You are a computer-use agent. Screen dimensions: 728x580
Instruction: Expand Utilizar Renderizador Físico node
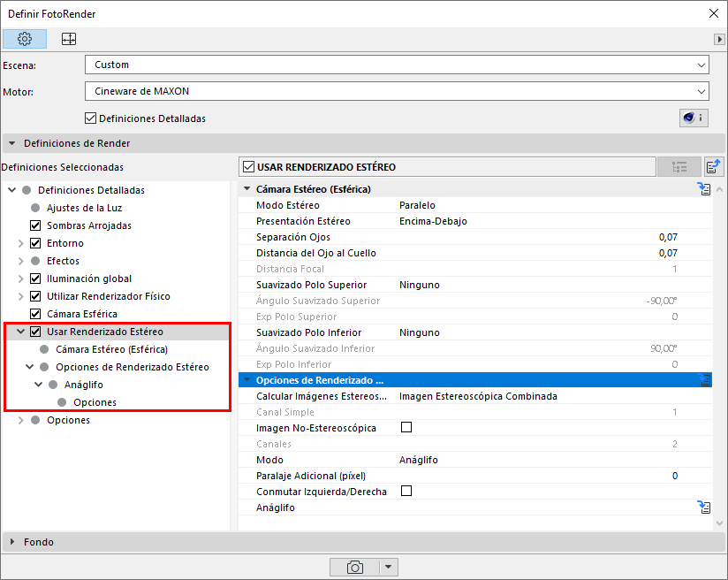tap(21, 296)
